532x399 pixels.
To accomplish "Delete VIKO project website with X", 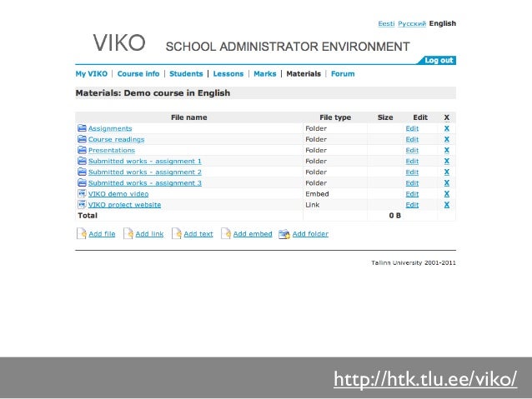I will point(446,205).
